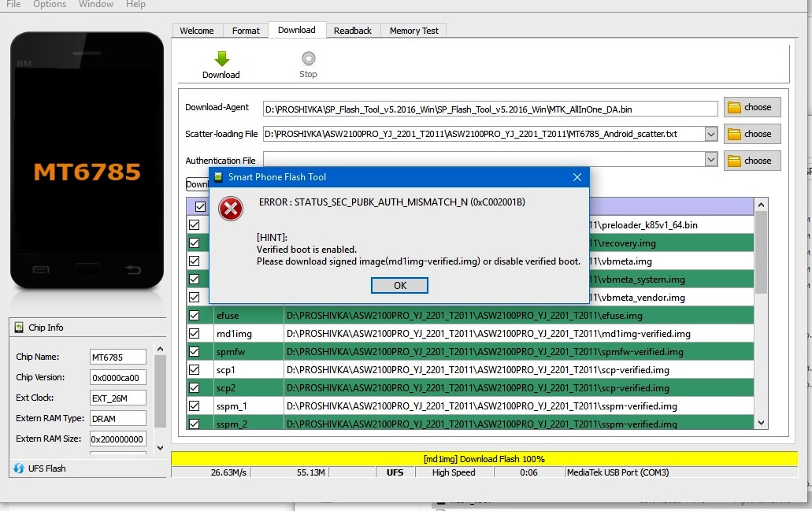The image size is (812, 511).
Task: Uncheck the efuse partition checkbox
Action: [194, 316]
